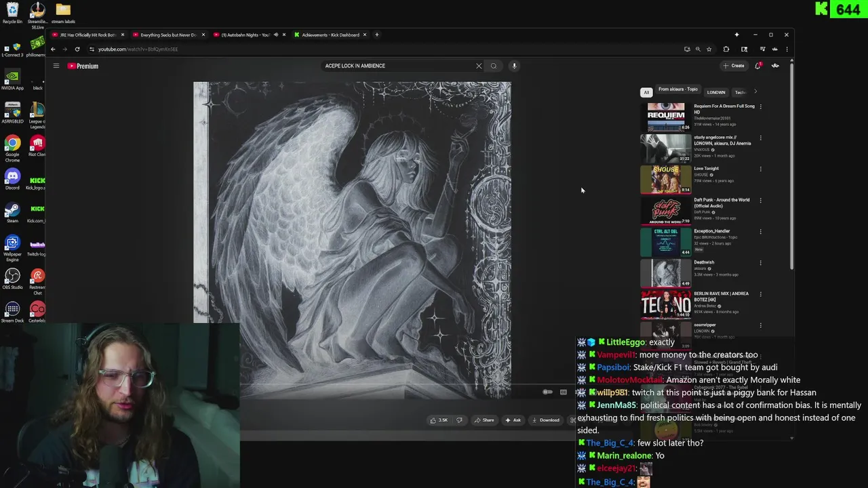Open a new browser tab
868x488 pixels.
(x=377, y=35)
